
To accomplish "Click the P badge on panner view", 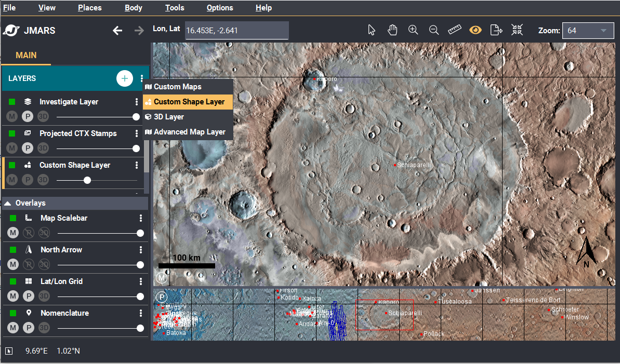I will click(x=161, y=296).
